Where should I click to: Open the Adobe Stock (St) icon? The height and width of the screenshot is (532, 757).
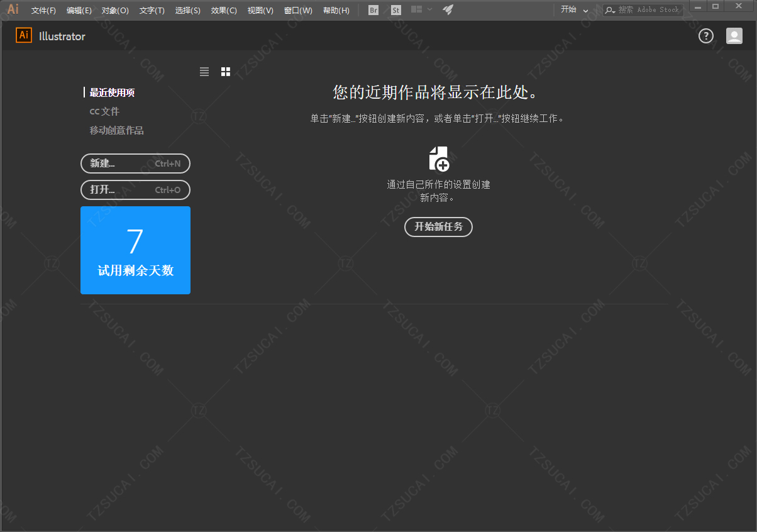point(396,10)
